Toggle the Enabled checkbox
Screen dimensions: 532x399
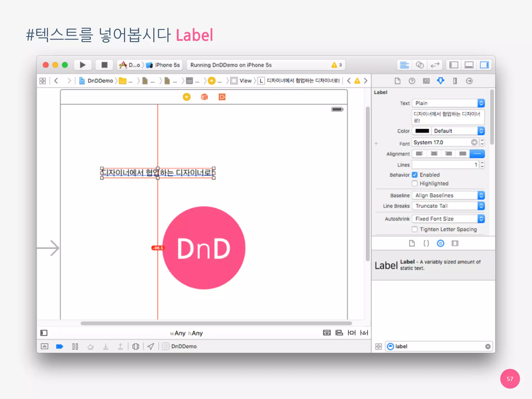pos(415,175)
